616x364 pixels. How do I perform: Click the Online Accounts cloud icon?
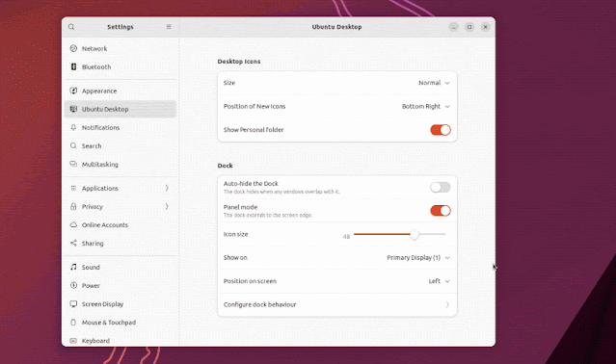click(x=73, y=224)
